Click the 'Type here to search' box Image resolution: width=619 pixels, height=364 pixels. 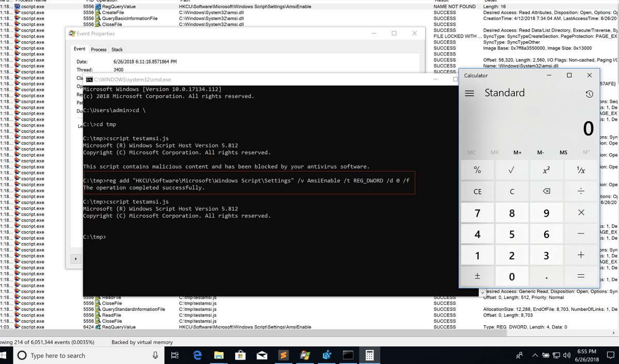pyautogui.click(x=88, y=355)
